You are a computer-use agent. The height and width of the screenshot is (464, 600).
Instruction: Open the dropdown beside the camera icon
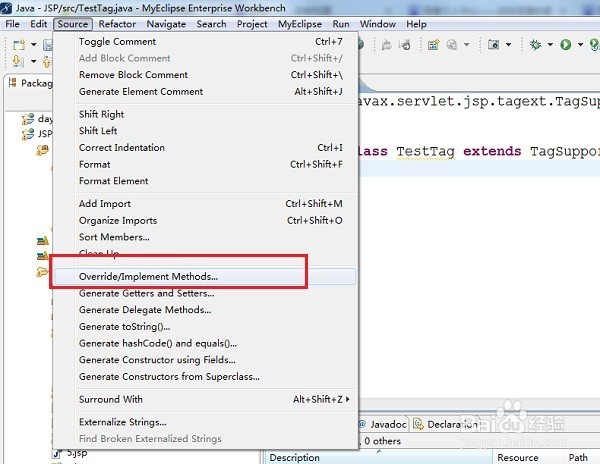[509, 45]
